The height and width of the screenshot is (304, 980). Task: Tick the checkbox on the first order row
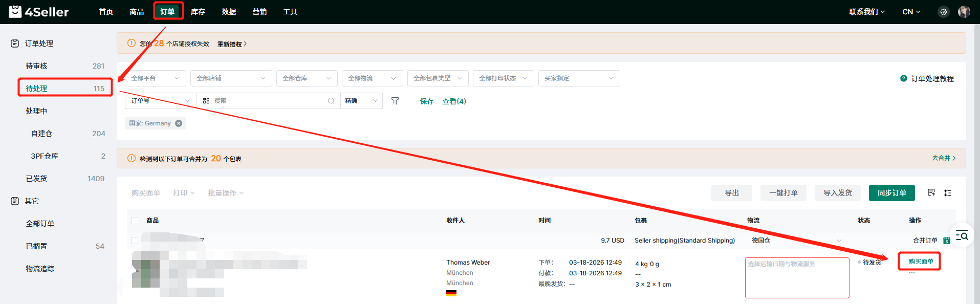tap(135, 241)
